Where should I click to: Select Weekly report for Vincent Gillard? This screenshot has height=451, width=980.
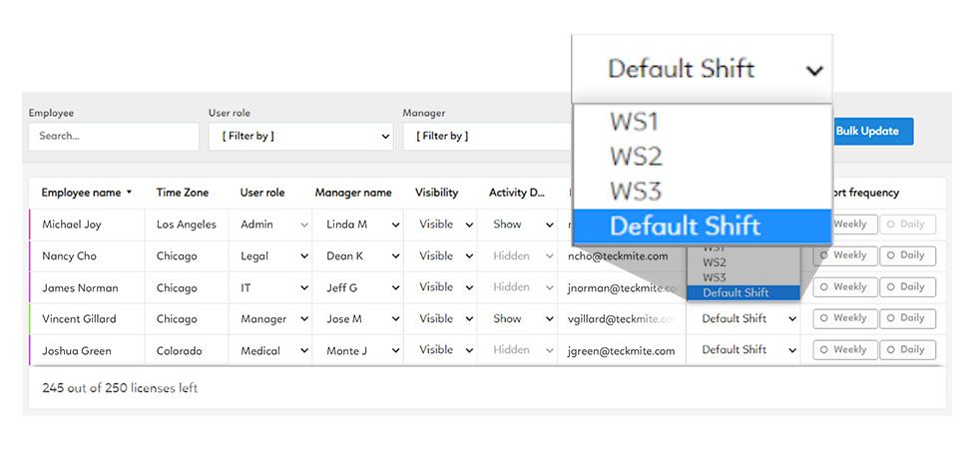click(x=844, y=318)
